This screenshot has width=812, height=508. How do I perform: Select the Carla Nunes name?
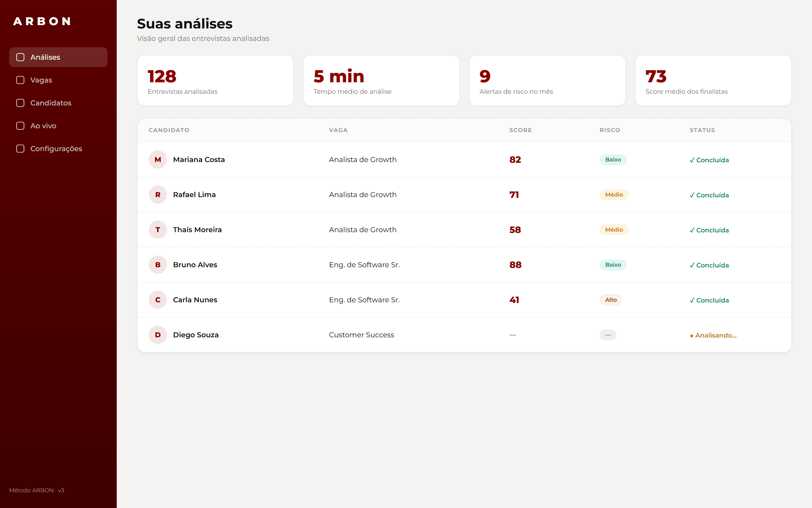click(x=195, y=300)
